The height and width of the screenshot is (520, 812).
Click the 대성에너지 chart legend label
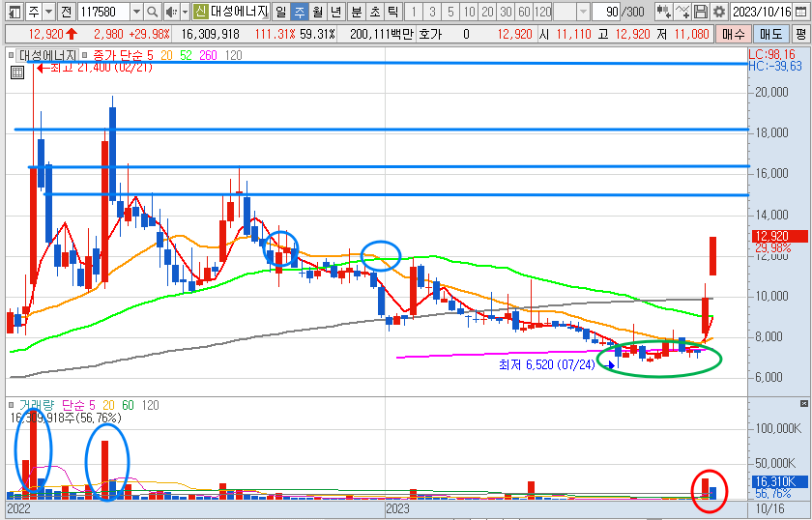point(47,55)
